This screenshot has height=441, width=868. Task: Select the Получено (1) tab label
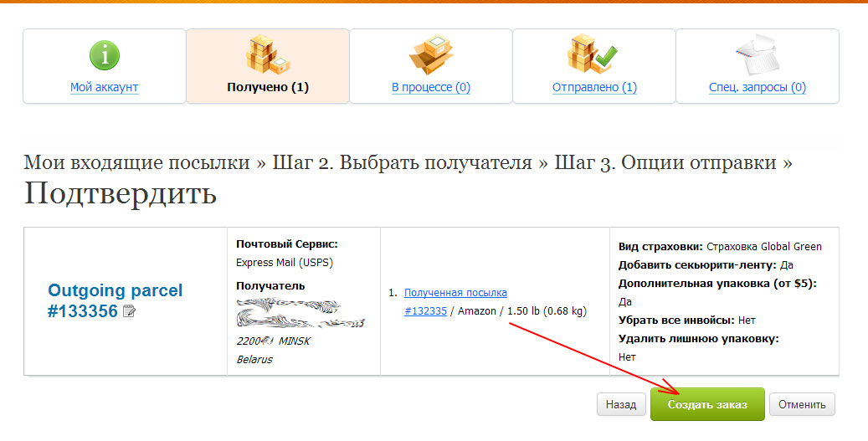coord(267,87)
